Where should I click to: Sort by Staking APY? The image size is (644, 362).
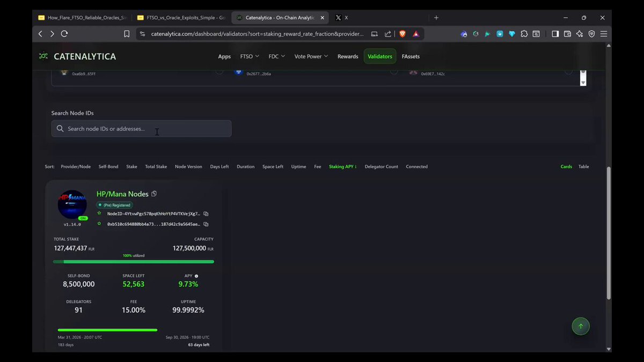[343, 167]
